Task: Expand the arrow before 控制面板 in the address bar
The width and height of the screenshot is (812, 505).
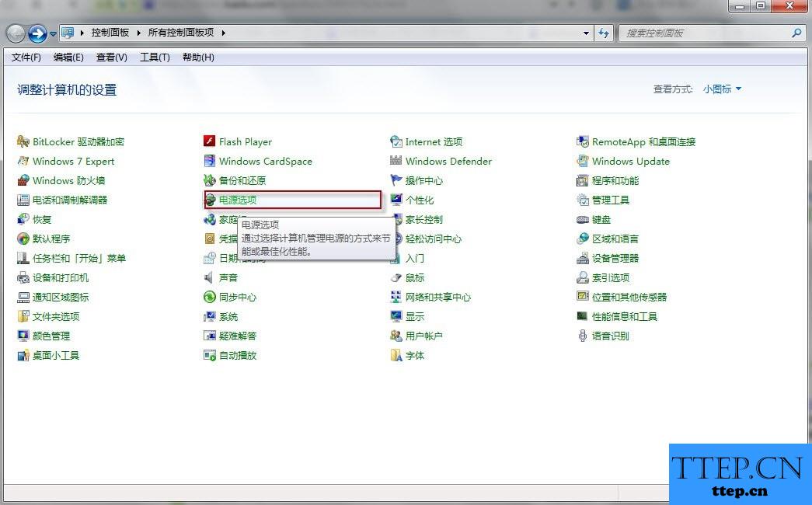Action: (x=82, y=33)
